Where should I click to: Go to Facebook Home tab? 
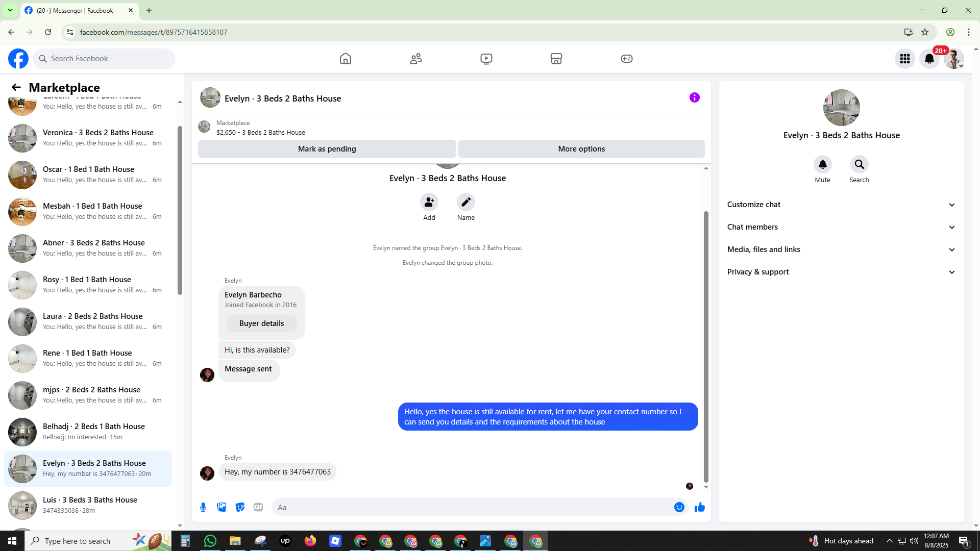[346, 59]
